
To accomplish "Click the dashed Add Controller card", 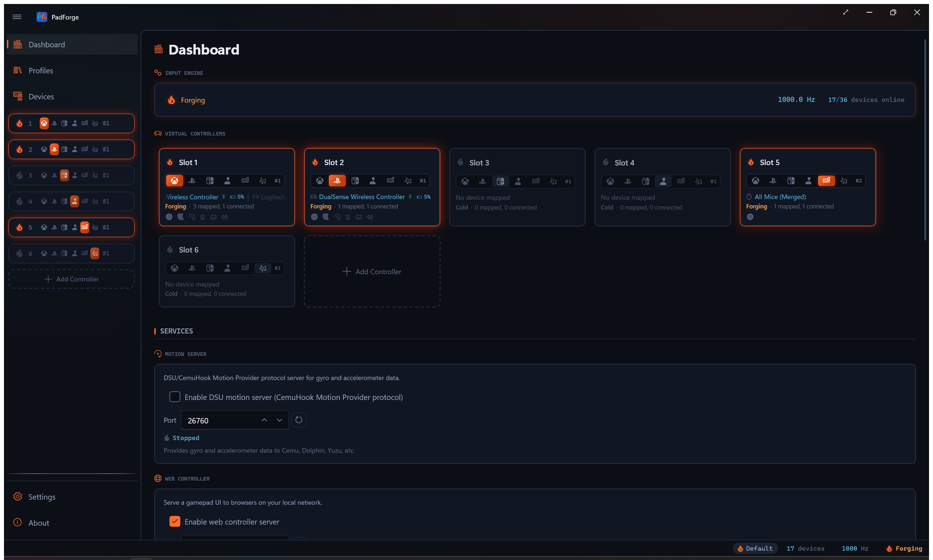I will tap(372, 272).
